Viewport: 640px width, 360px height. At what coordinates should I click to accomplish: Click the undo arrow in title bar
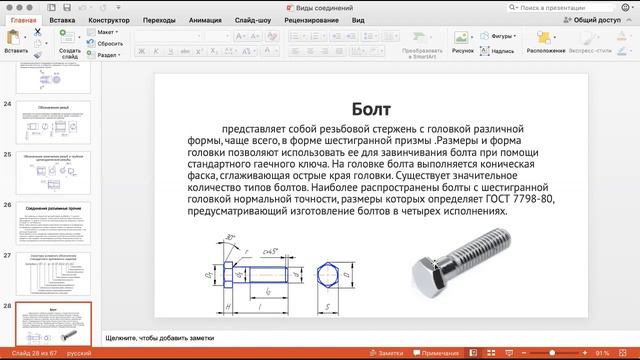point(82,7)
